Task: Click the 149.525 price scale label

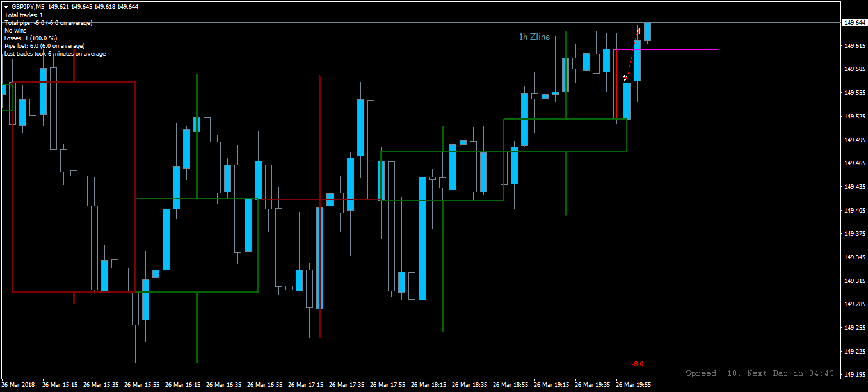Action: click(855, 117)
